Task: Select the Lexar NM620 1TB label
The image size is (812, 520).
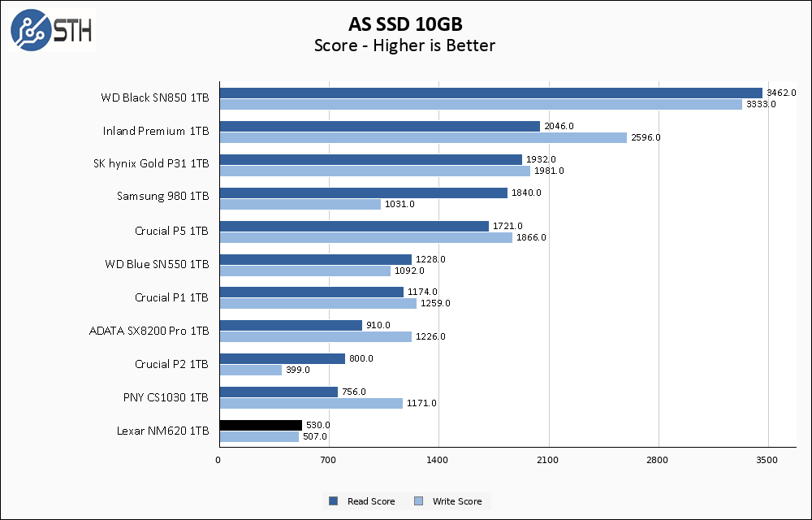Action: (162, 431)
